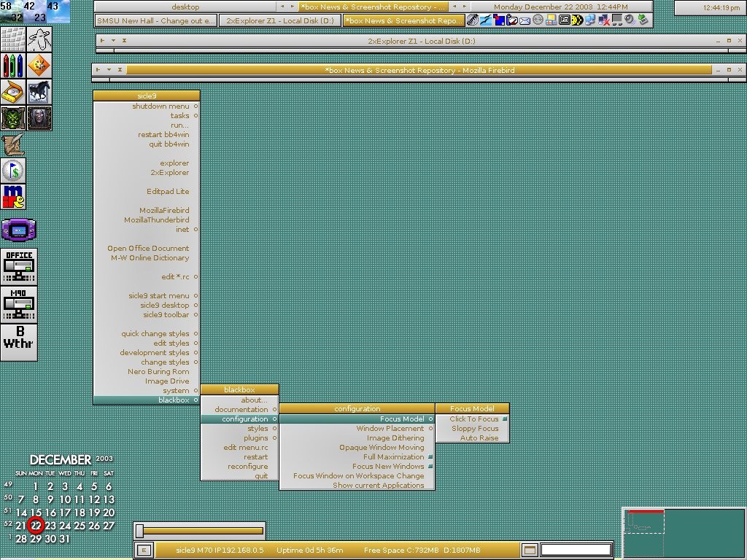The width and height of the screenshot is (747, 560).
Task: Open the crayons drawing app icon
Action: click(13, 66)
